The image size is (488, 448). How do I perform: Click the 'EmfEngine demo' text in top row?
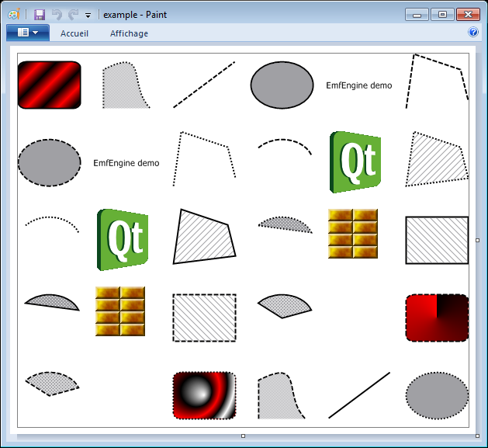[x=359, y=85]
